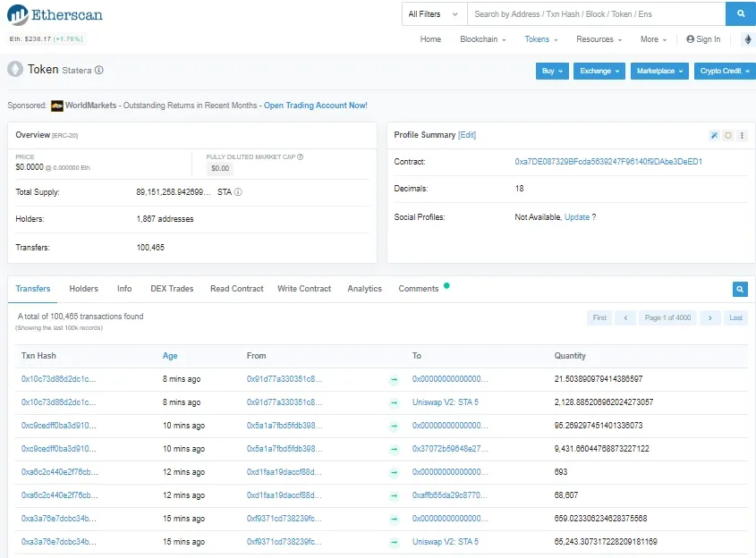Click the 1,867 addresses holders value
Viewport: 756px width, 558px height.
click(x=165, y=219)
